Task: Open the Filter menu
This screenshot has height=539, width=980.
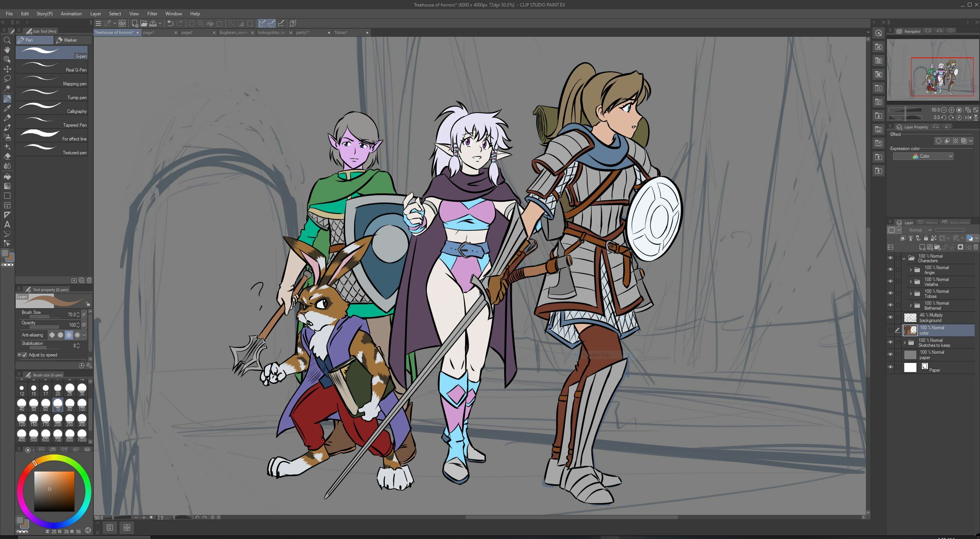Action: tap(152, 13)
